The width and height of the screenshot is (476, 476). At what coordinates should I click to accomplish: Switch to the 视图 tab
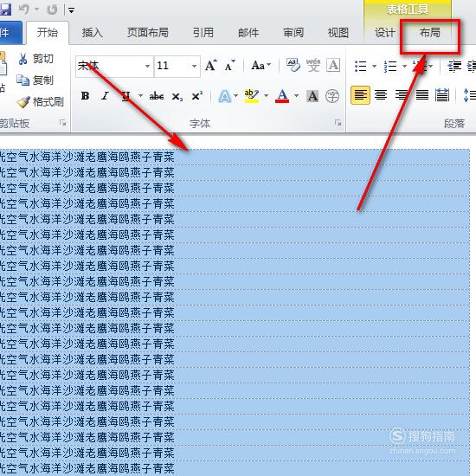pos(338,33)
